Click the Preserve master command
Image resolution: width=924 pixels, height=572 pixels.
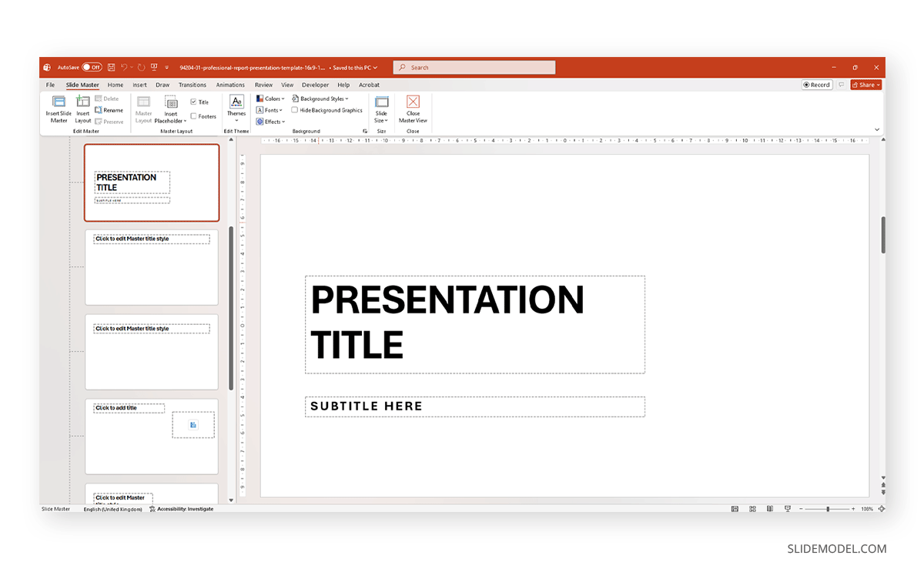(109, 122)
